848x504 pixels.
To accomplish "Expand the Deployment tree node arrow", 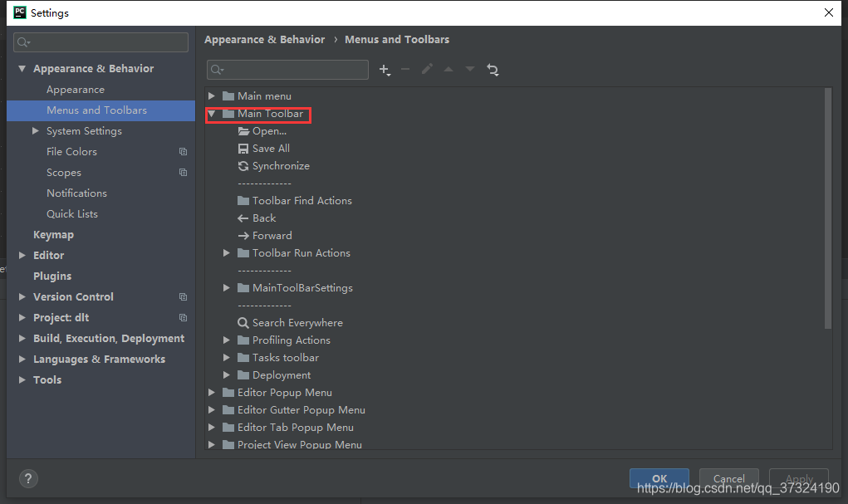I will (x=227, y=375).
